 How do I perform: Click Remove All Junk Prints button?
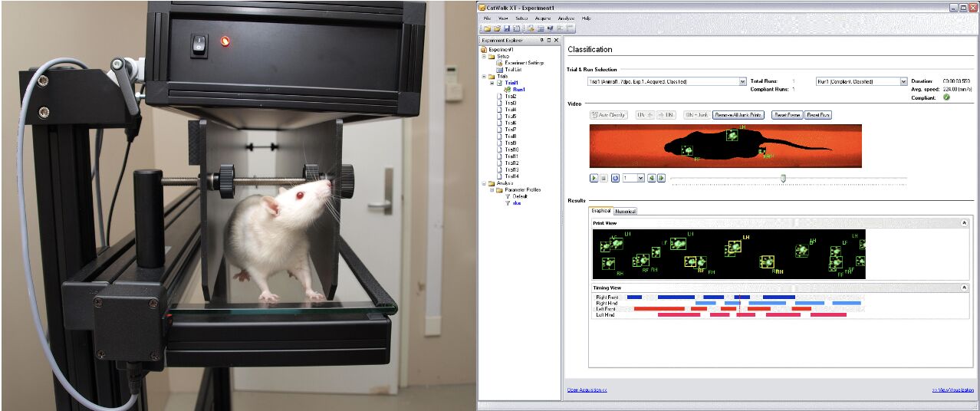738,115
